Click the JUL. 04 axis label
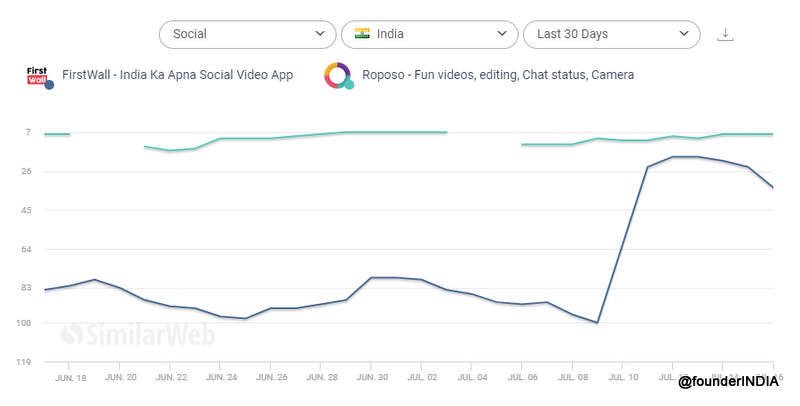 click(472, 377)
